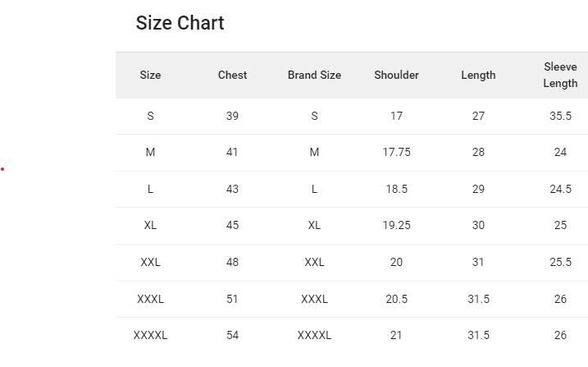The width and height of the screenshot is (588, 367).
Task: Click the Size Chart heading
Action: [x=180, y=23]
